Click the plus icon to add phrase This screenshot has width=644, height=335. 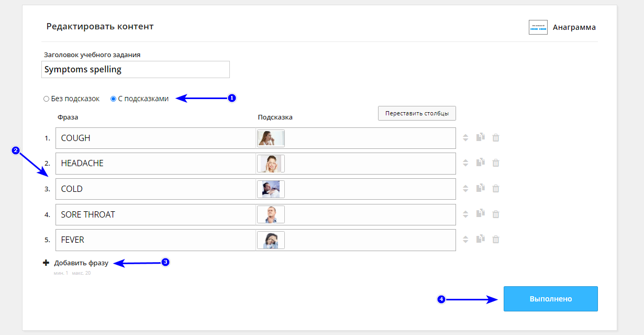[46, 263]
